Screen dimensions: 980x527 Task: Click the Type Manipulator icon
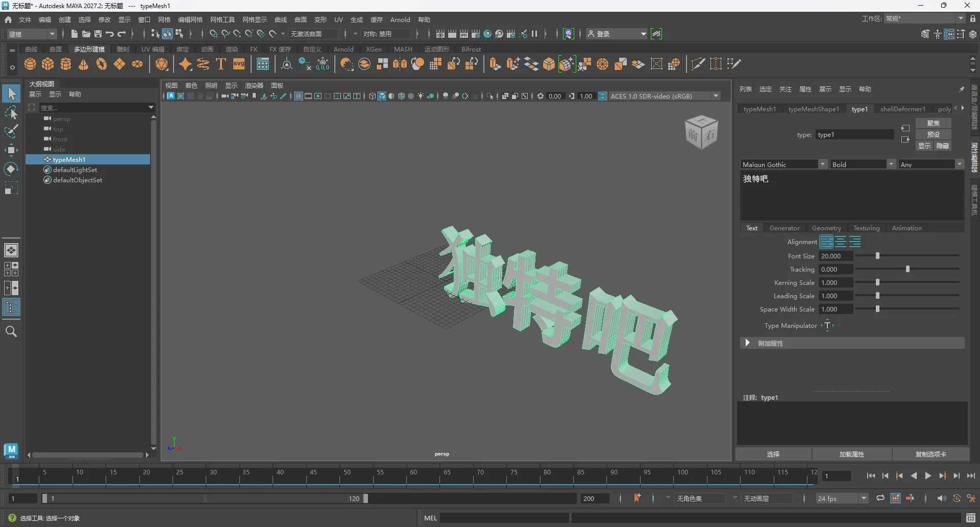[x=827, y=325]
